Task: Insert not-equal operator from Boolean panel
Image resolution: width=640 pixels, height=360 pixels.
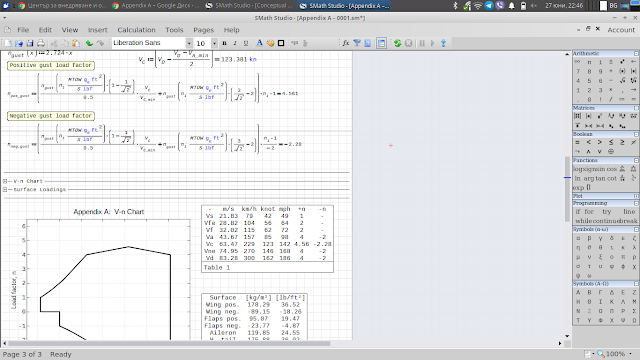Action: [x=633, y=142]
